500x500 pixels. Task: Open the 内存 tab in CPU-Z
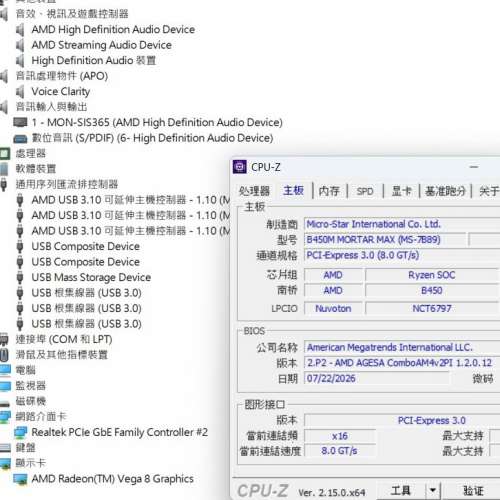point(329,191)
